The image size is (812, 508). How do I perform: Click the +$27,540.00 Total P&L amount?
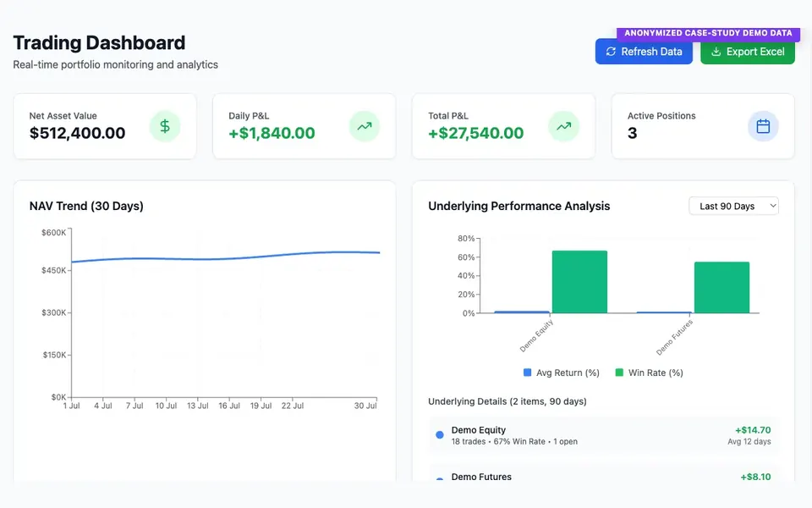476,133
